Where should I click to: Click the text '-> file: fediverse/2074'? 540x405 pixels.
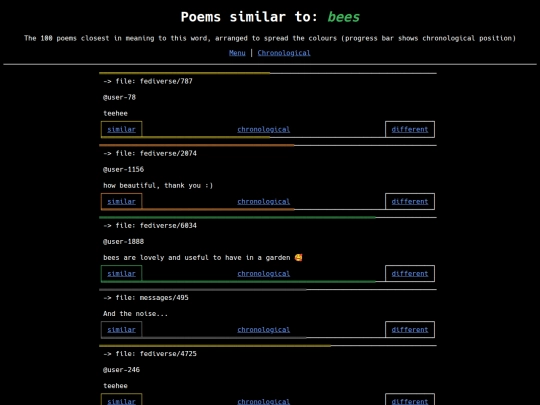[x=150, y=153]
